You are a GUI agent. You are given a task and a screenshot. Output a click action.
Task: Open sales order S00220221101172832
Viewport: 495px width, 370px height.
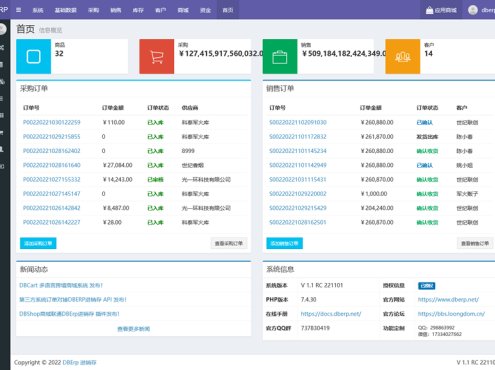pos(298,137)
